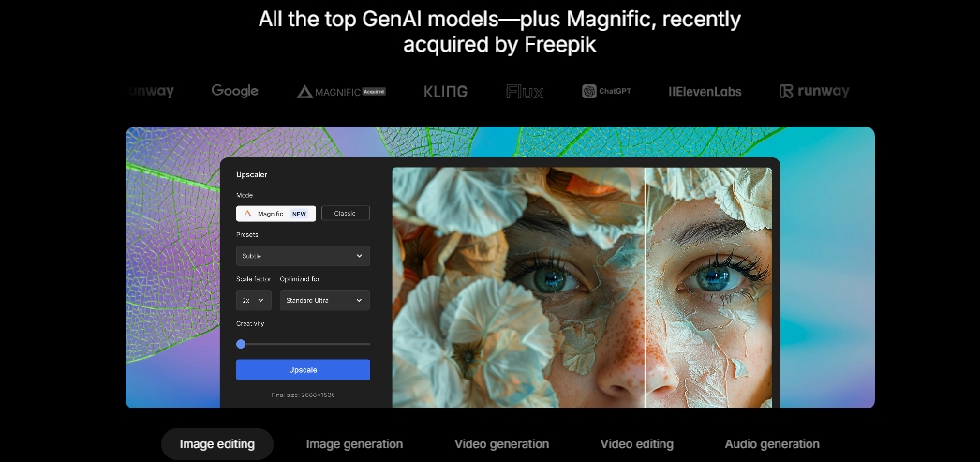Click the ElevenLabs logo
The height and width of the screenshot is (462, 980).
tap(705, 92)
